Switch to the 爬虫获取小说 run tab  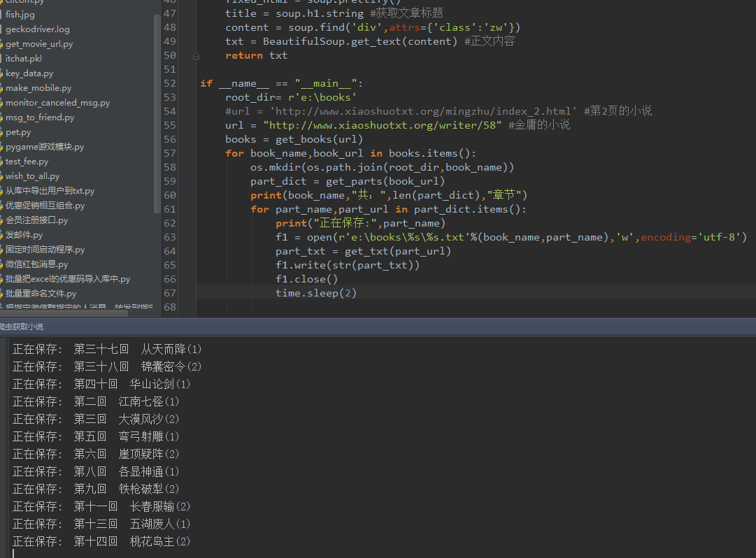(x=21, y=327)
